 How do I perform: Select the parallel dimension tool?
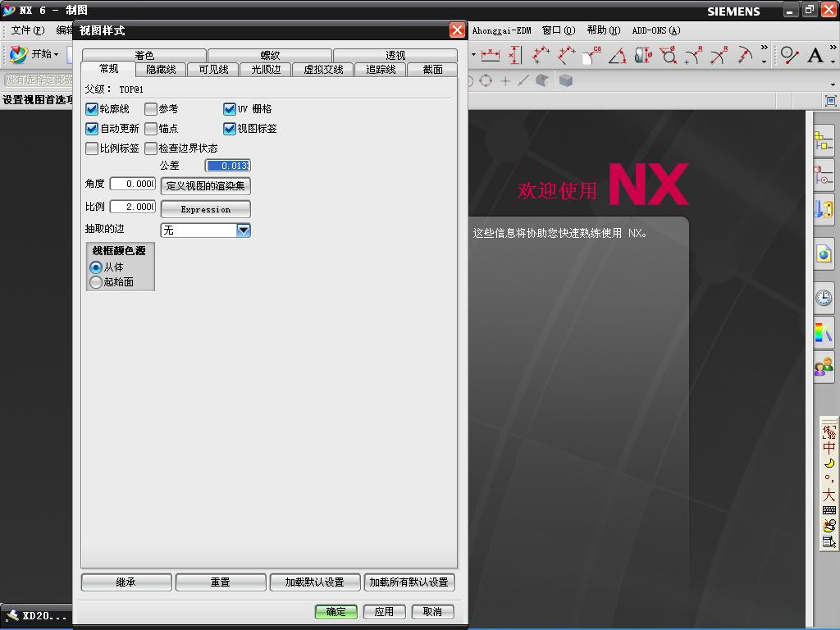(x=540, y=55)
